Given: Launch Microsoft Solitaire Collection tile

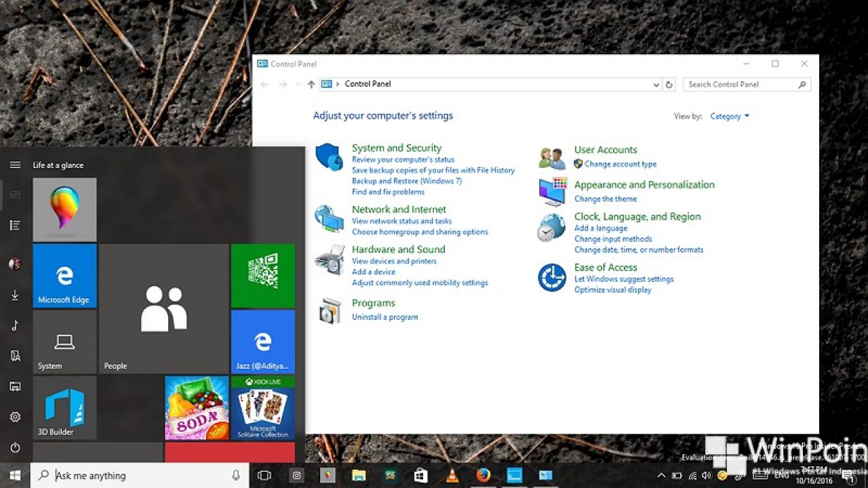Looking at the screenshot, I should click(x=263, y=408).
